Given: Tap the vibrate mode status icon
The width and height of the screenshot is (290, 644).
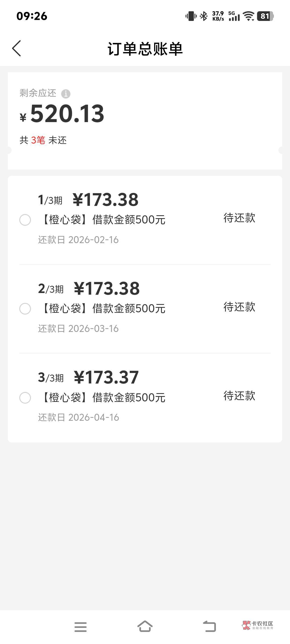Looking at the screenshot, I should 191,16.
